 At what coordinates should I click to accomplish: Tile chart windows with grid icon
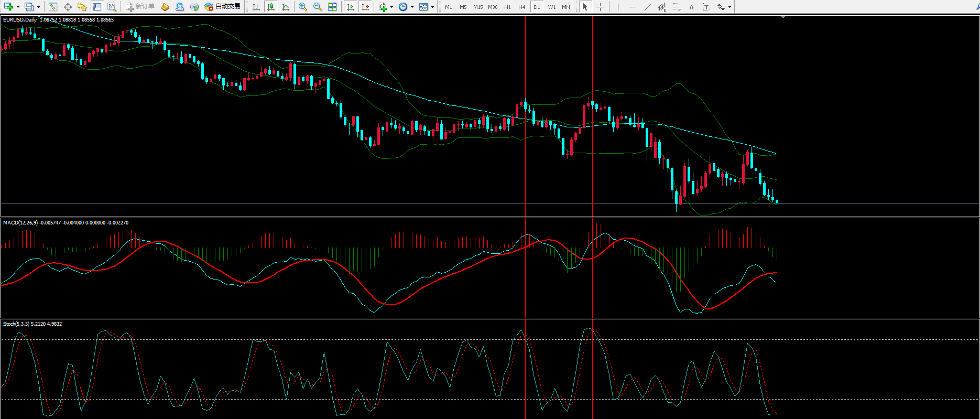pos(332,7)
